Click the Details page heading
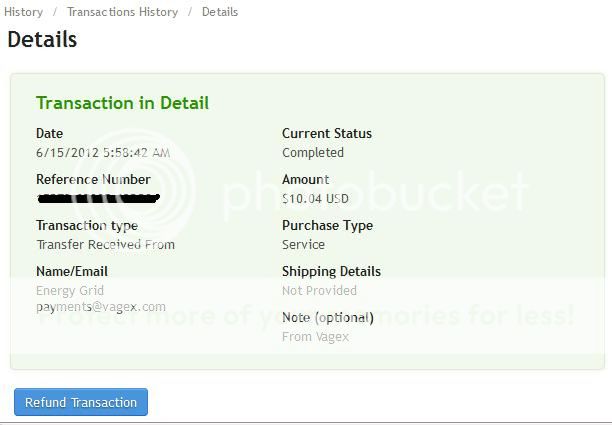The width and height of the screenshot is (612, 425). point(42,40)
